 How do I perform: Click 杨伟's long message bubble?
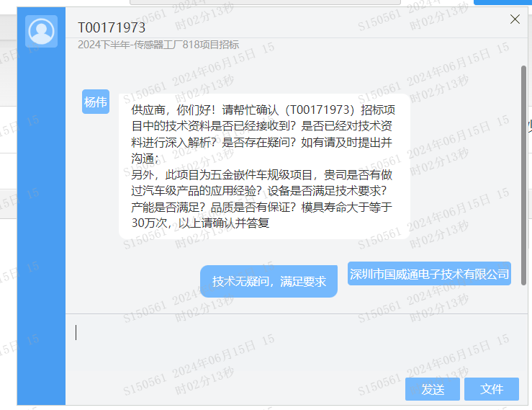pos(264,166)
